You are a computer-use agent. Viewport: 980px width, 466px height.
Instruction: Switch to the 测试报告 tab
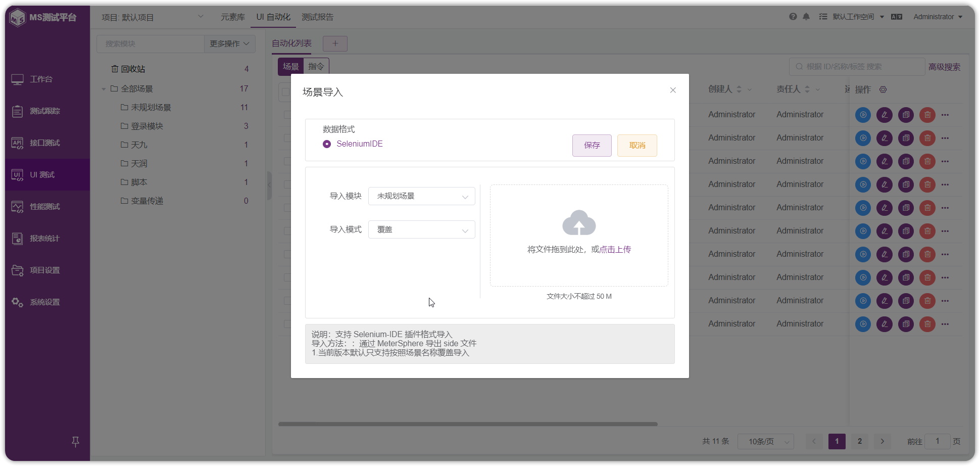click(x=318, y=17)
